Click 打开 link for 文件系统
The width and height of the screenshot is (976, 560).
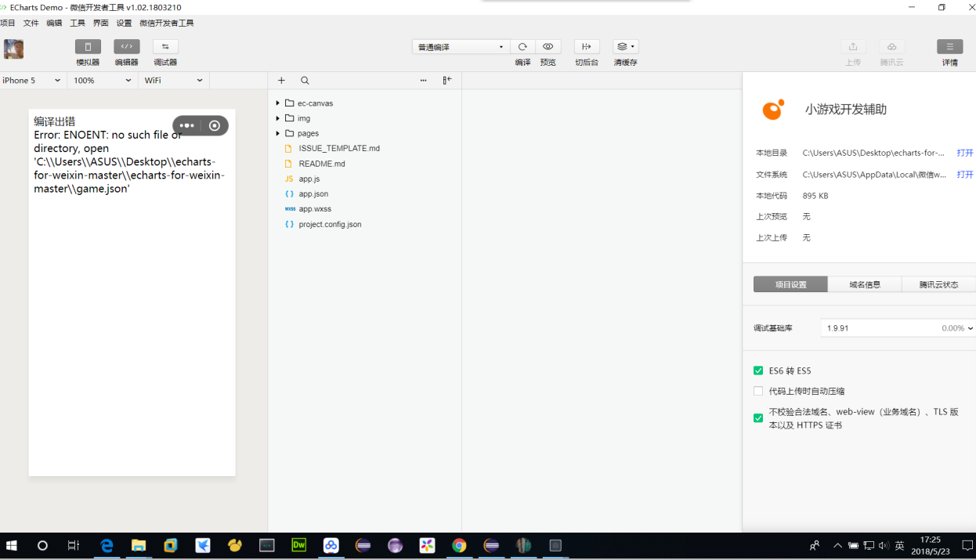[965, 175]
